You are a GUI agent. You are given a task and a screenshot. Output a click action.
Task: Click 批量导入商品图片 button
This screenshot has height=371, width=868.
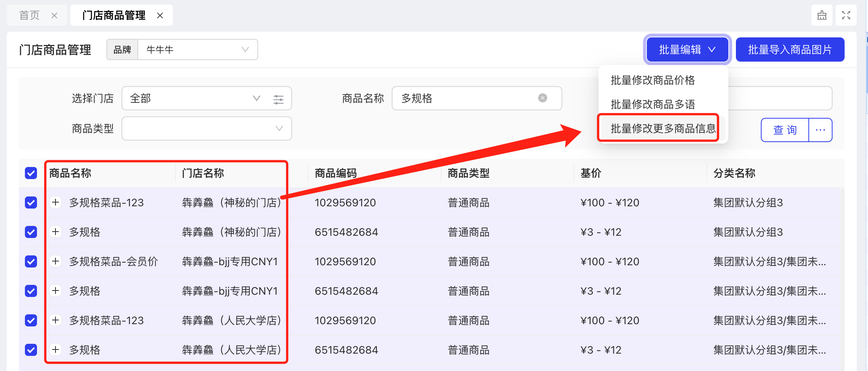coord(790,49)
